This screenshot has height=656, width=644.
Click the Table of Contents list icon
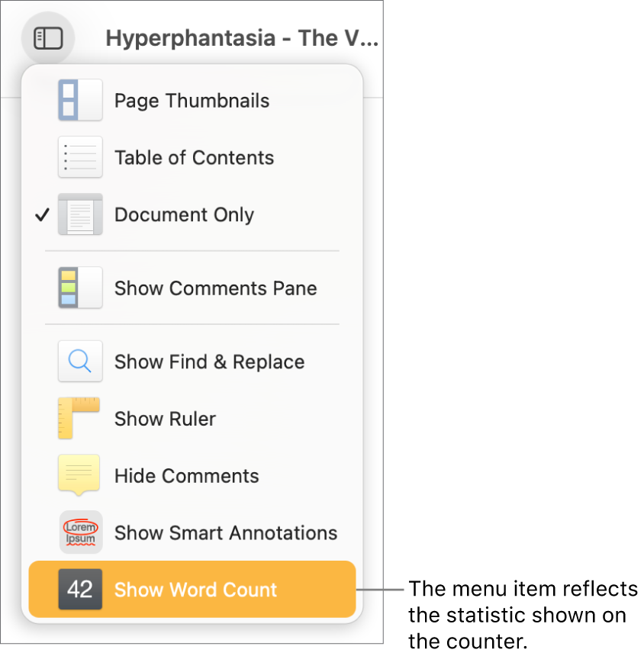click(x=79, y=157)
